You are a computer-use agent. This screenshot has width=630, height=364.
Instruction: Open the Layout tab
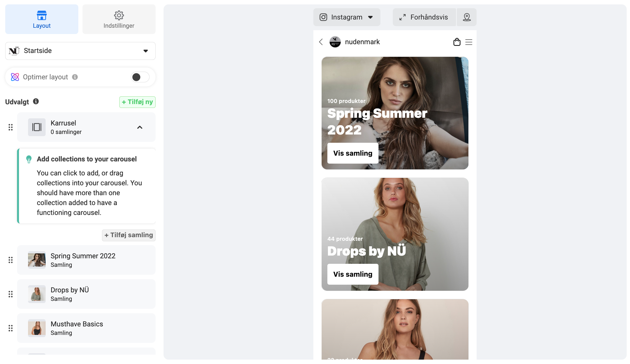coord(42,19)
